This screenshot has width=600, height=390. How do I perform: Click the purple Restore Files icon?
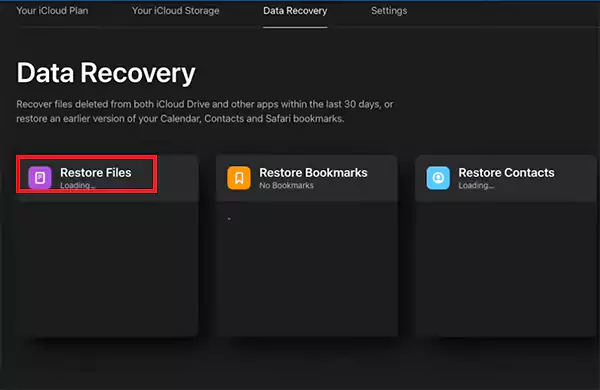pyautogui.click(x=40, y=178)
